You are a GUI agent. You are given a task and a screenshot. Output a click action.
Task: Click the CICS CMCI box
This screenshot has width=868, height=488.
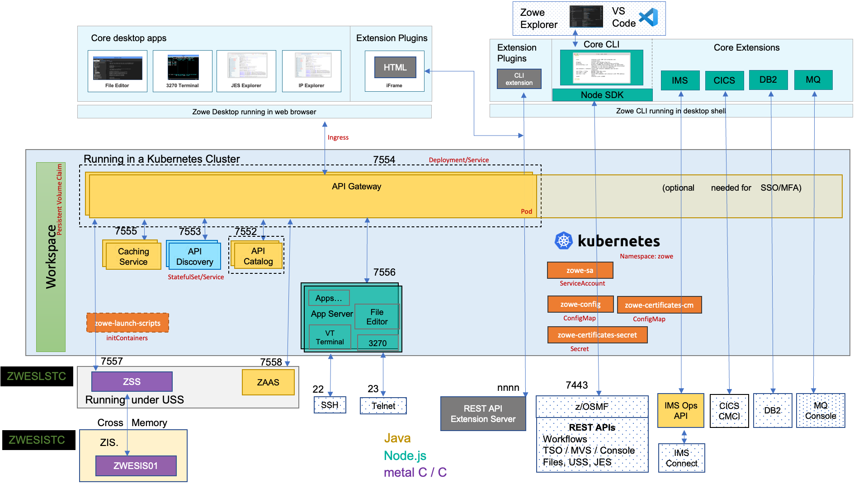click(x=729, y=411)
